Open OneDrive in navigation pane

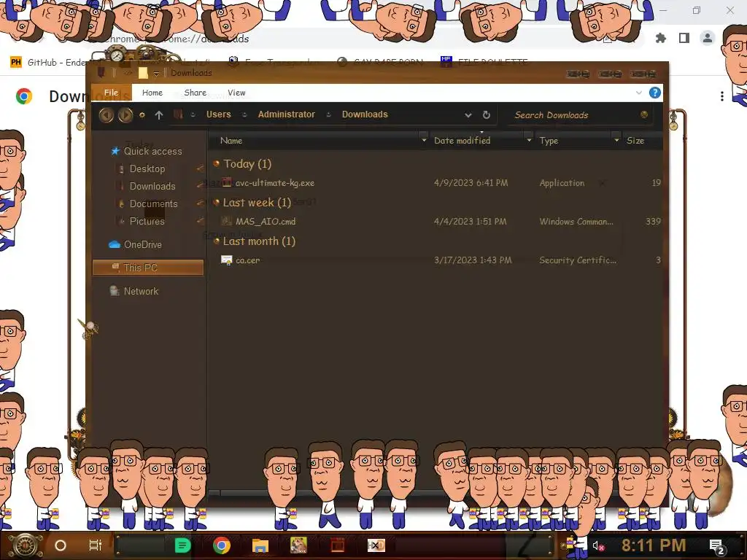click(143, 244)
